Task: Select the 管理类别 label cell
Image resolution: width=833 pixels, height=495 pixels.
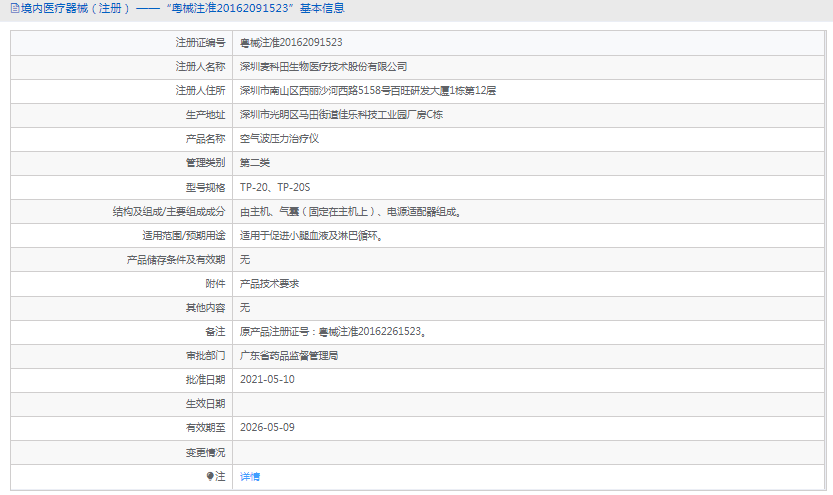Action: pyautogui.click(x=122, y=163)
